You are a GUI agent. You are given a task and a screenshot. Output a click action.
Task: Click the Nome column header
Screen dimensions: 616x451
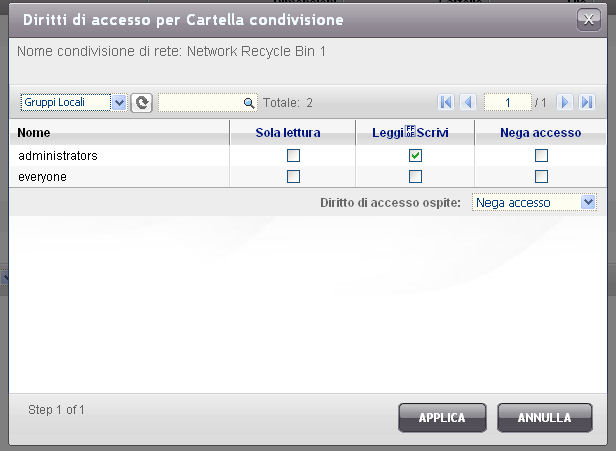[x=34, y=133]
